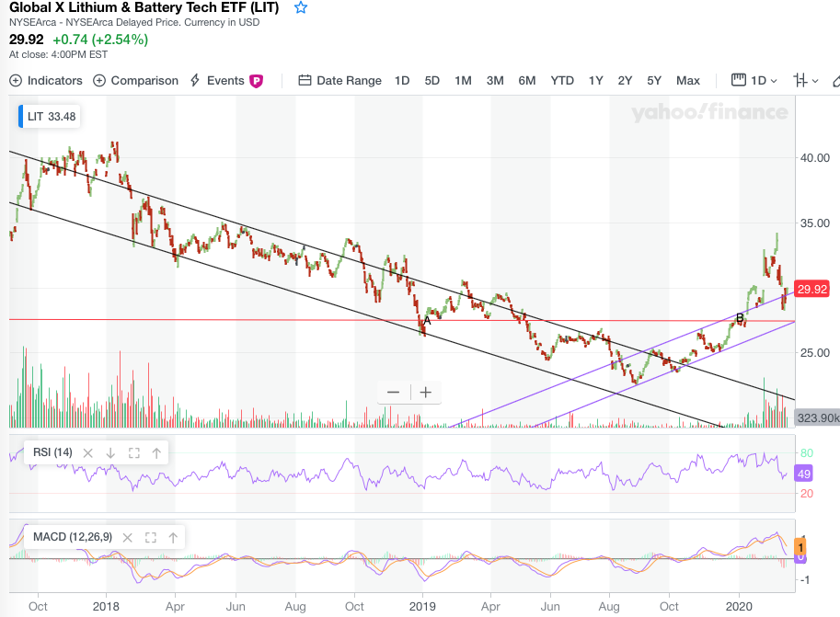This screenshot has width=840, height=617.
Task: Move the MACD panel up
Action: 173,538
